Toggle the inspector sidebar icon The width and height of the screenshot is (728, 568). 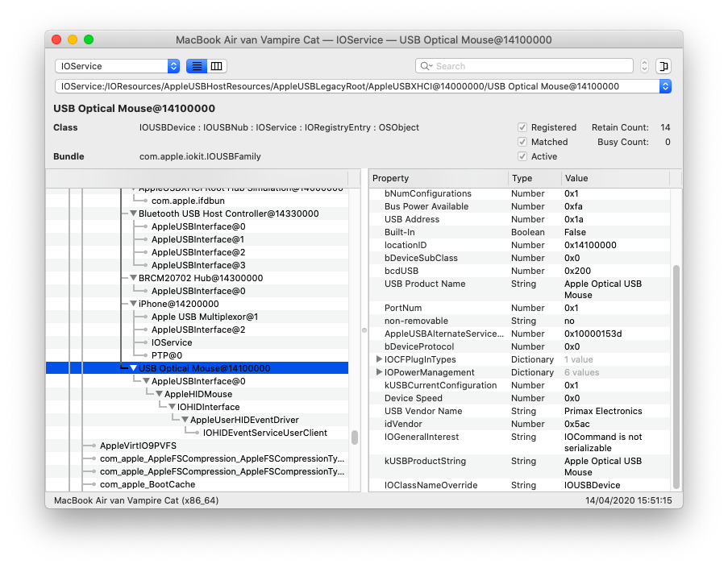point(664,66)
